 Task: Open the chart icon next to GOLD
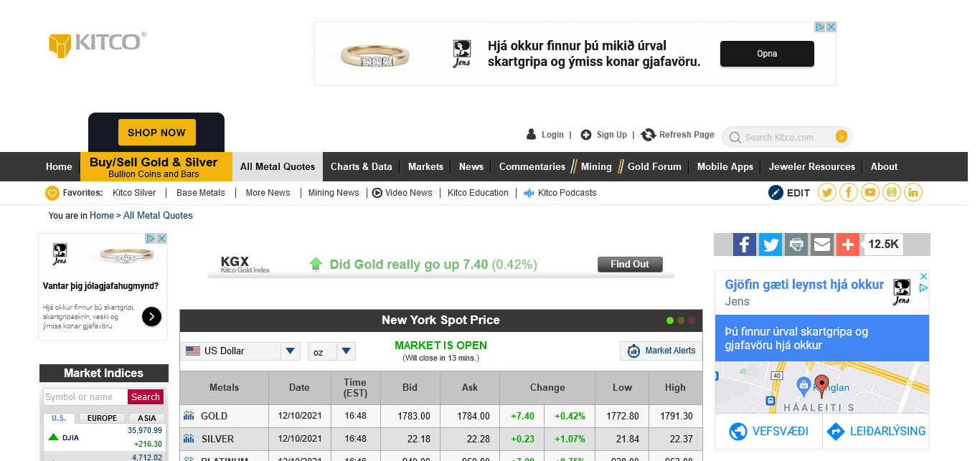189,416
